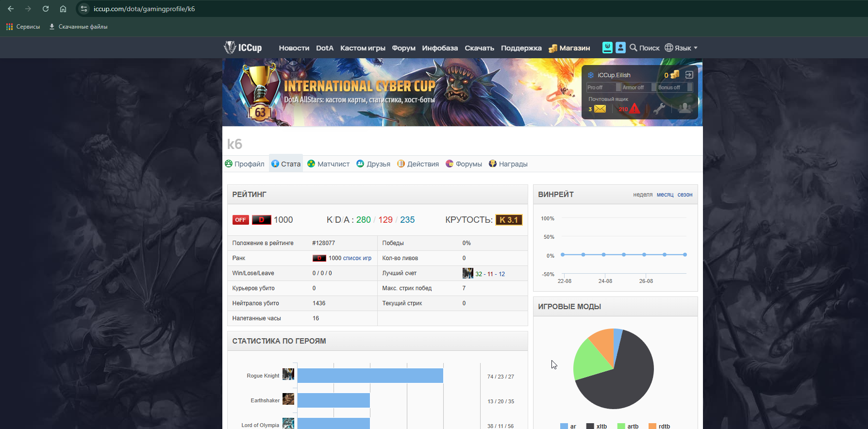
Task: Switch to the Форумы tab
Action: coord(464,164)
